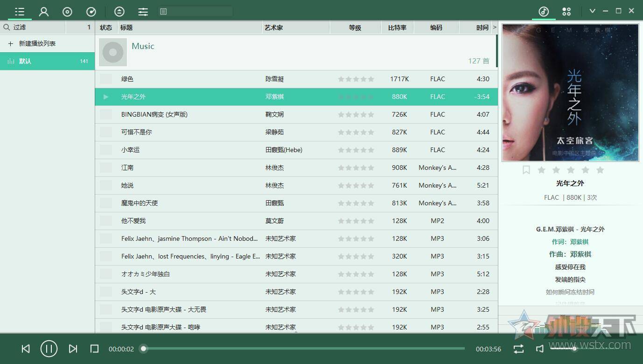Open the equalizer settings sliders icon
Screen dimensions: 643x364
coord(143,12)
